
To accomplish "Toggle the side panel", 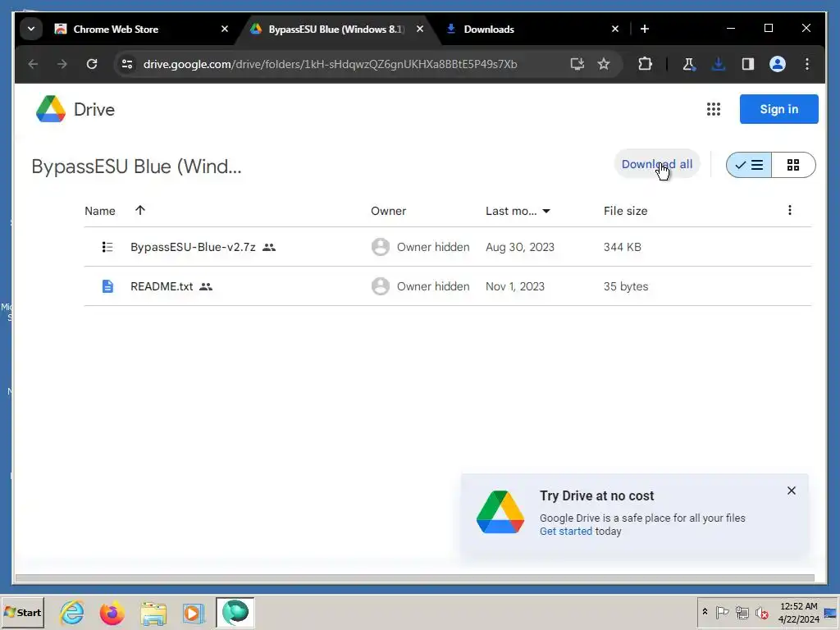I will pyautogui.click(x=748, y=64).
